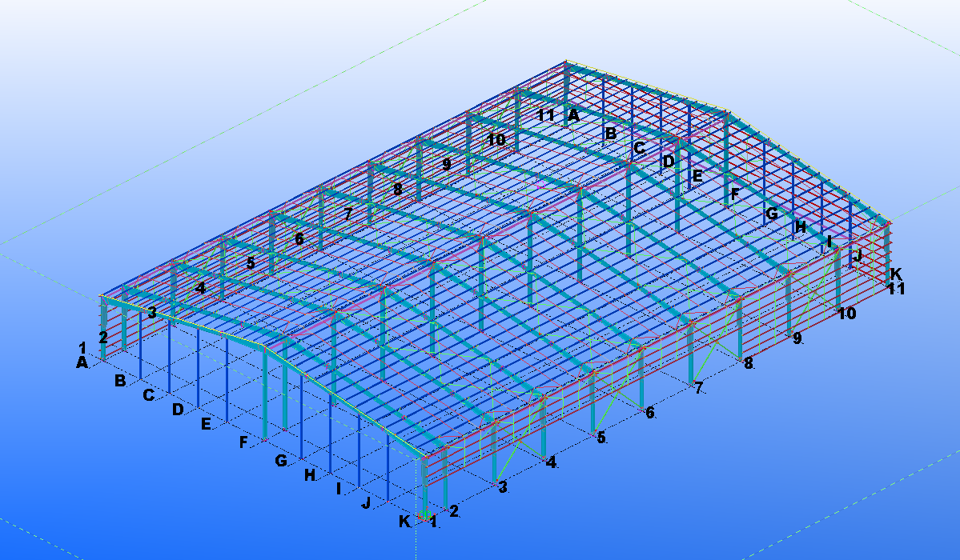960x560 pixels.
Task: Click axis label 2 along the A-side wall
Action: tap(102, 338)
